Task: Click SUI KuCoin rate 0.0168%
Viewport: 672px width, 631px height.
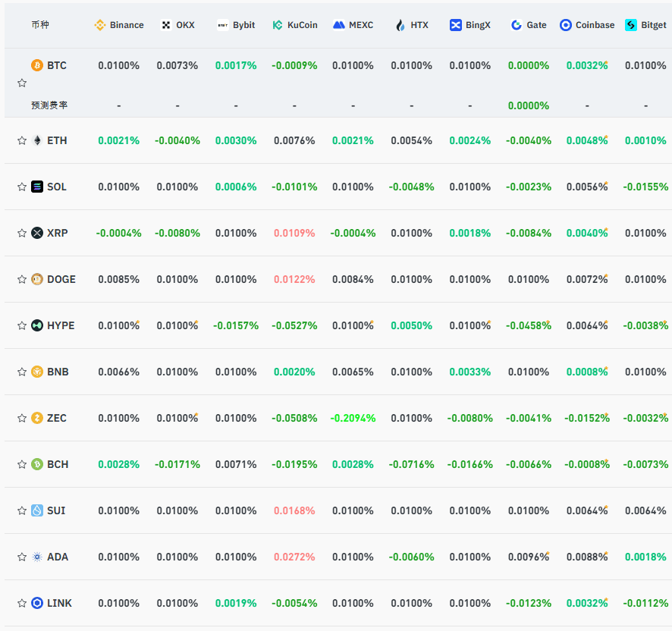Action: coord(294,511)
